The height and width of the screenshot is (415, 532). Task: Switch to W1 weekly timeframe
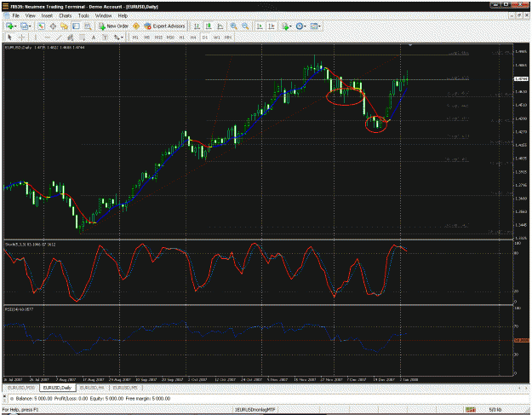point(217,37)
